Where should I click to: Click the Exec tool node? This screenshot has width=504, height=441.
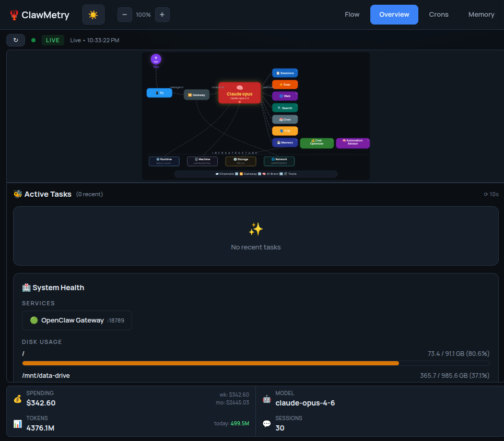(x=285, y=85)
